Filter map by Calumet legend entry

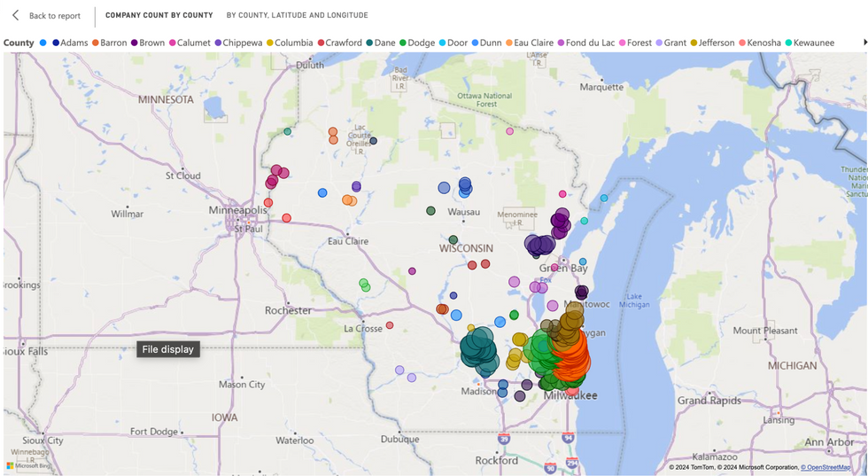(x=190, y=43)
